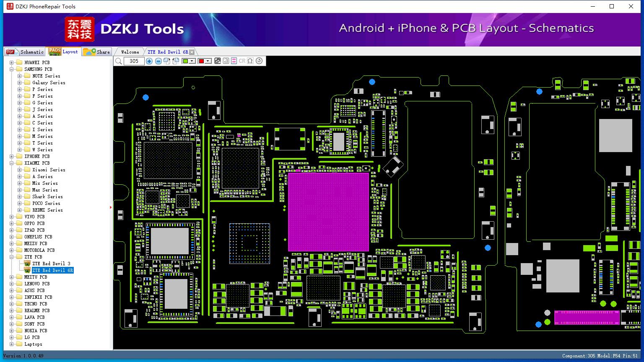Select the MOTOROLA PCB folder
This screenshot has width=644, height=362.
(x=39, y=250)
